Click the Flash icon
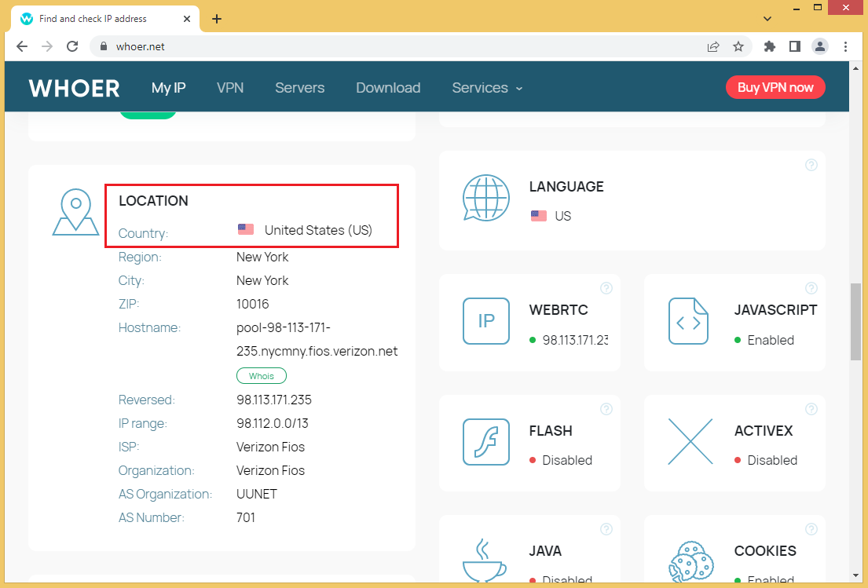868x588 pixels. click(x=486, y=441)
